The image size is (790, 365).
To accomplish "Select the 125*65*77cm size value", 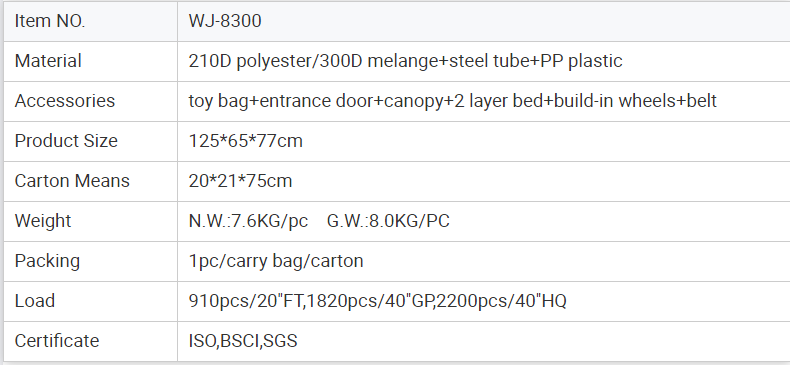I will [246, 141].
